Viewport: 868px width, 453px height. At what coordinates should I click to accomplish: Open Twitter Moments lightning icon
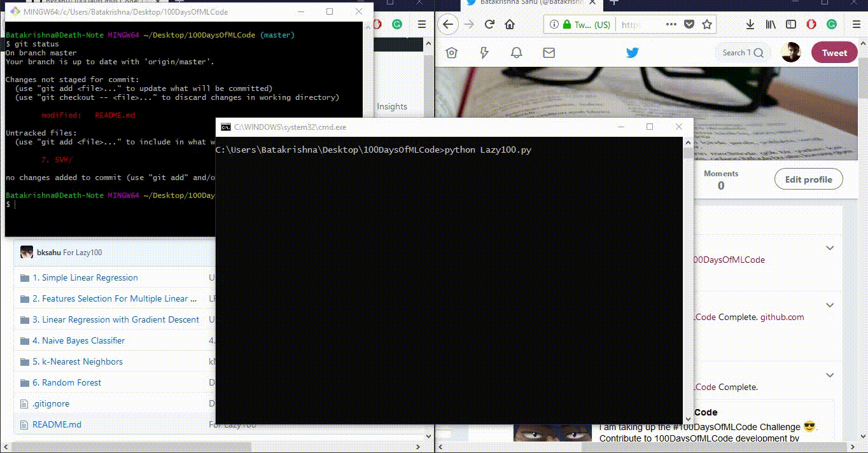pos(484,53)
